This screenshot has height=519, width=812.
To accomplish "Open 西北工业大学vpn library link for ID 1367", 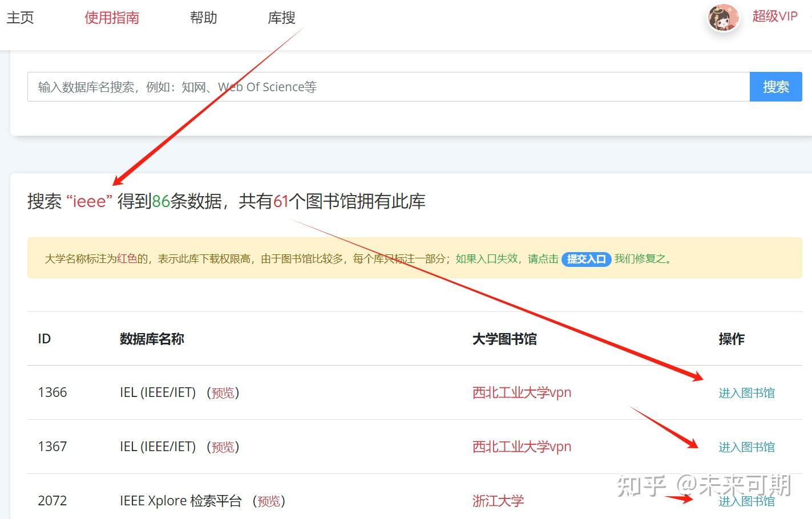I will (520, 447).
